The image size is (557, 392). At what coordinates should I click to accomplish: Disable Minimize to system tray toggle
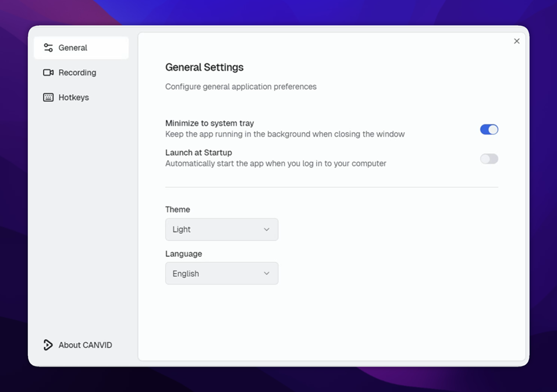[489, 129]
